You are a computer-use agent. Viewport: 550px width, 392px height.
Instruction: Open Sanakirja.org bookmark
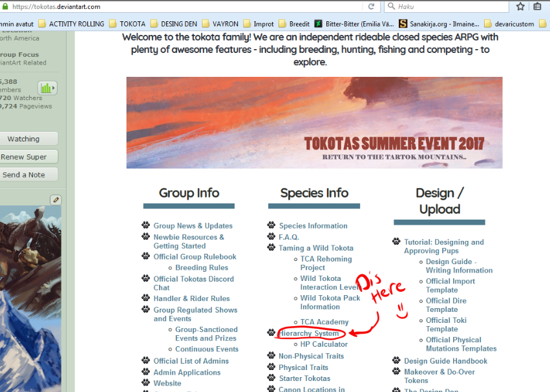439,24
